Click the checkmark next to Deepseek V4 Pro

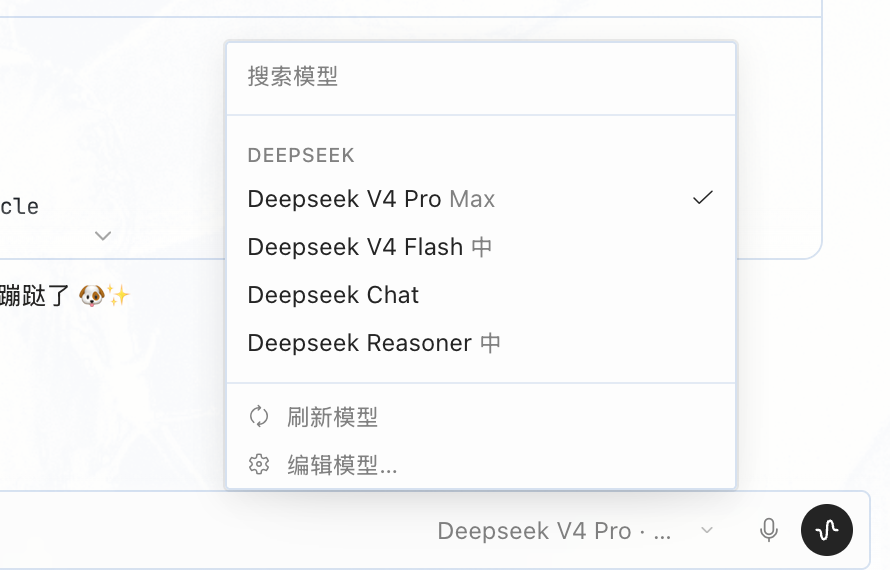click(x=703, y=198)
